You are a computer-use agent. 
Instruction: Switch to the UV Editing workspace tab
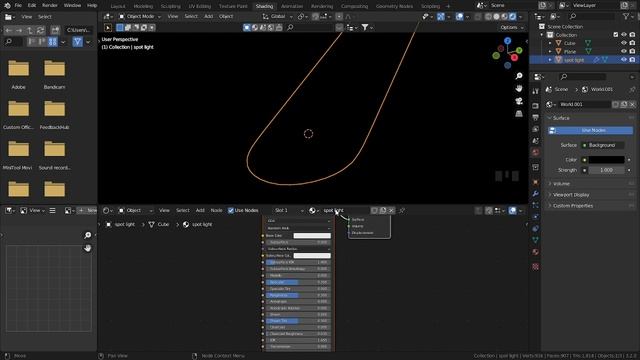coord(200,6)
